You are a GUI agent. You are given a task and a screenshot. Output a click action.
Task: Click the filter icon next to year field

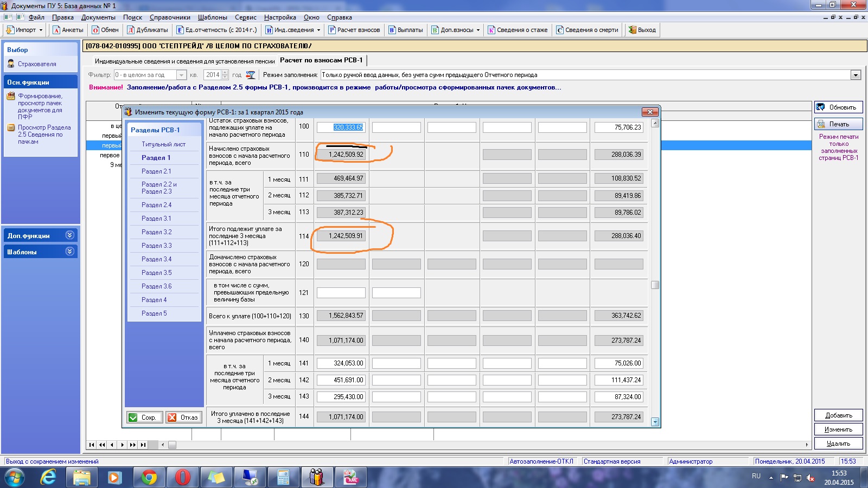pos(251,75)
